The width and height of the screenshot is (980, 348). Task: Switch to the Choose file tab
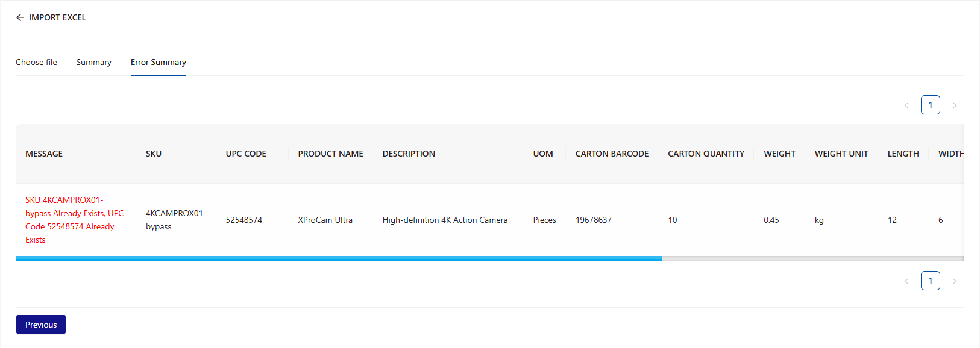[36, 62]
